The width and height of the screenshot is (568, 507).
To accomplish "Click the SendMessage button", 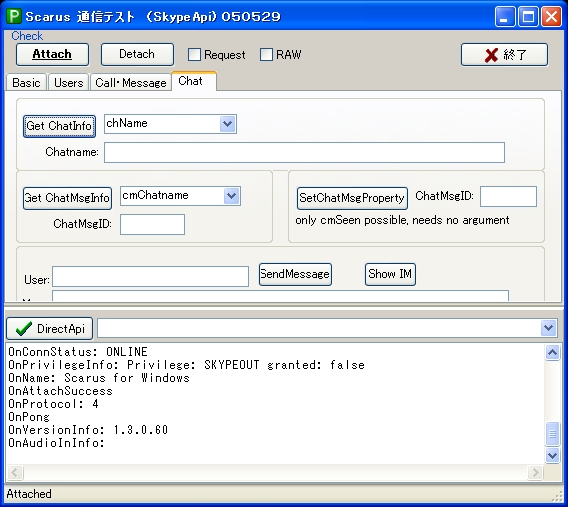I will pyautogui.click(x=295, y=274).
